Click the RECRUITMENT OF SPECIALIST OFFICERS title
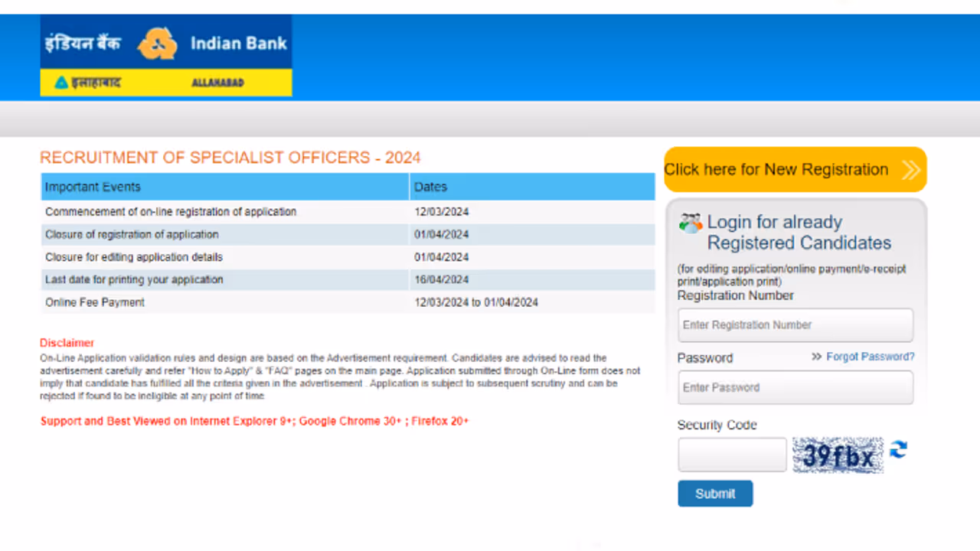Image resolution: width=980 pixels, height=551 pixels. click(x=230, y=158)
